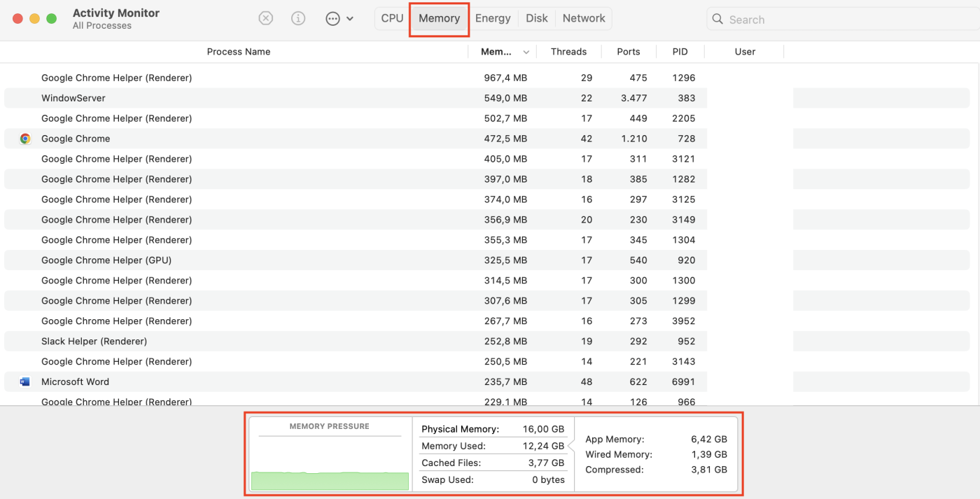This screenshot has width=980, height=499.
Task: Select the Microsoft Word app icon
Action: click(24, 381)
